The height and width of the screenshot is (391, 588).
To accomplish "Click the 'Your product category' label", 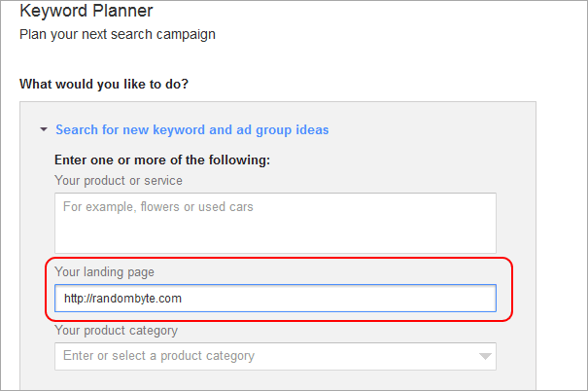I will click(x=117, y=331).
